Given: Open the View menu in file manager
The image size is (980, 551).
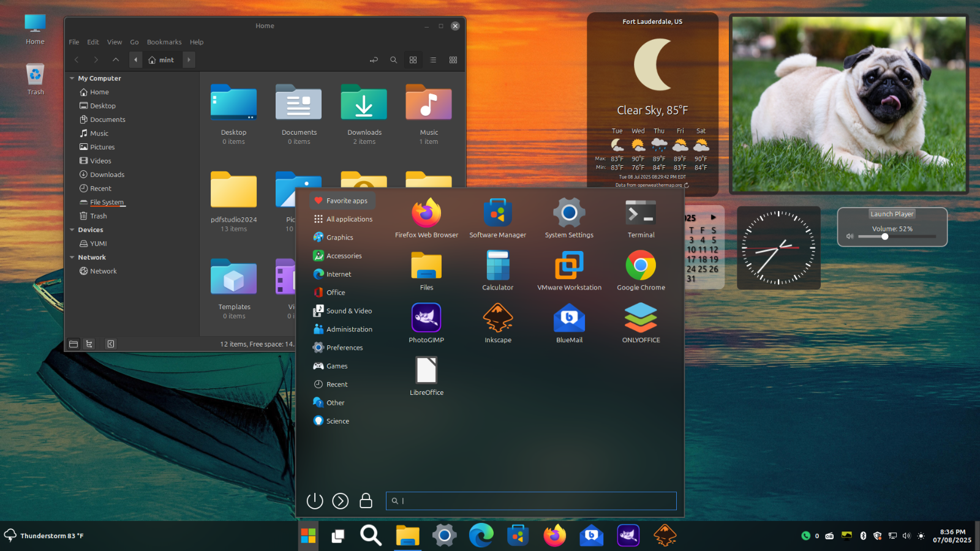Looking at the screenshot, I should tap(115, 42).
